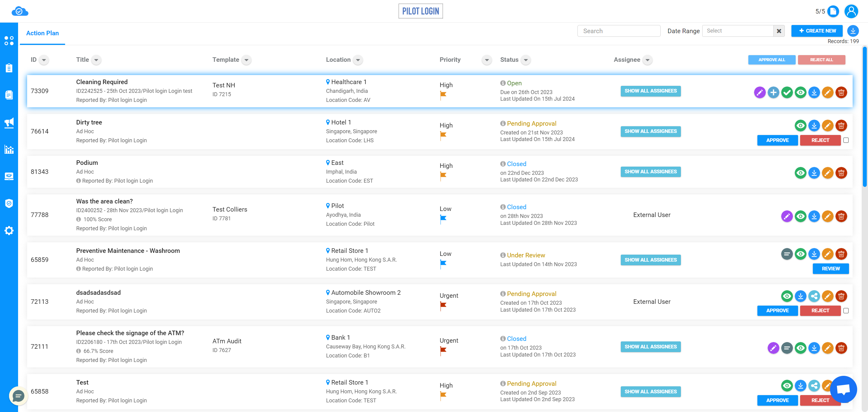Open the shield check icon in sidebar

click(x=9, y=203)
